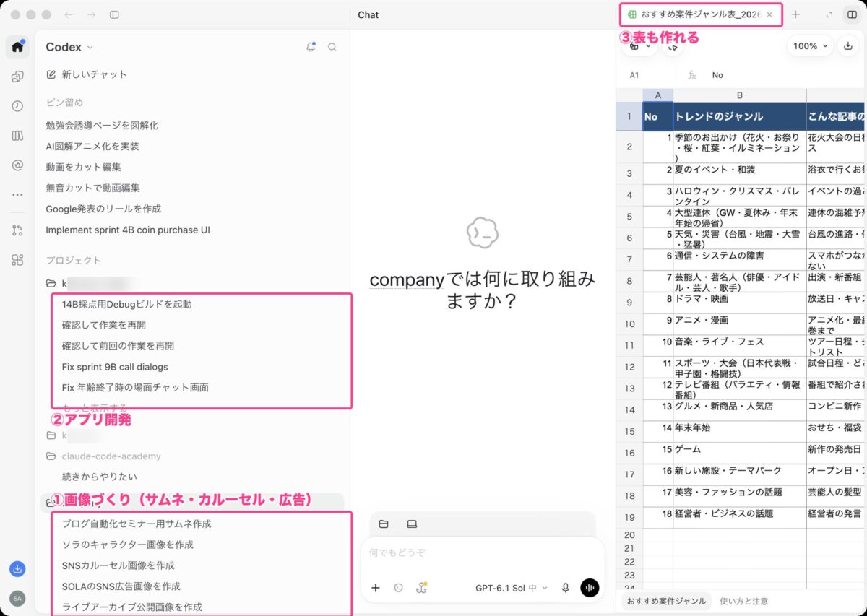Open the apps grid icon in rail
This screenshot has height=616, width=867.
pyautogui.click(x=17, y=260)
